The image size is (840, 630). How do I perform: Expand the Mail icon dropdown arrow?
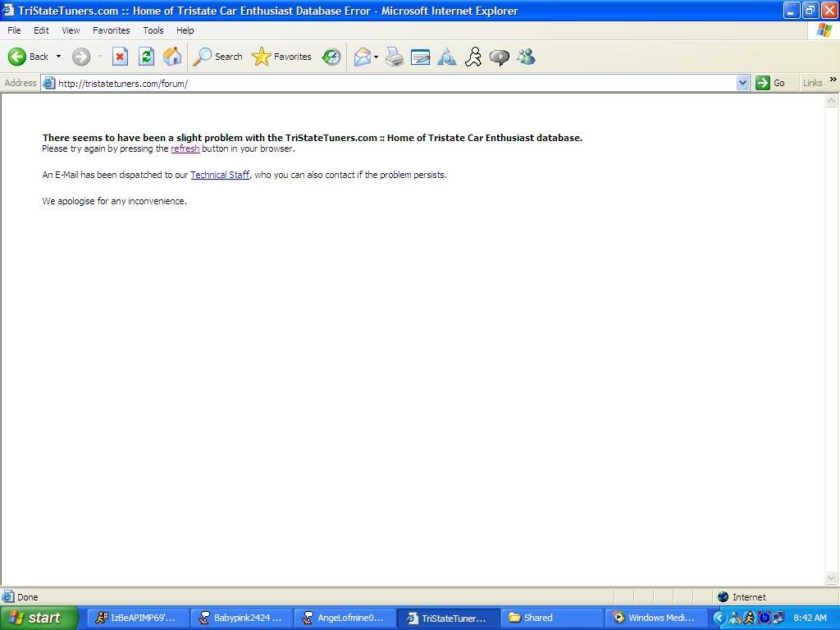(x=376, y=57)
